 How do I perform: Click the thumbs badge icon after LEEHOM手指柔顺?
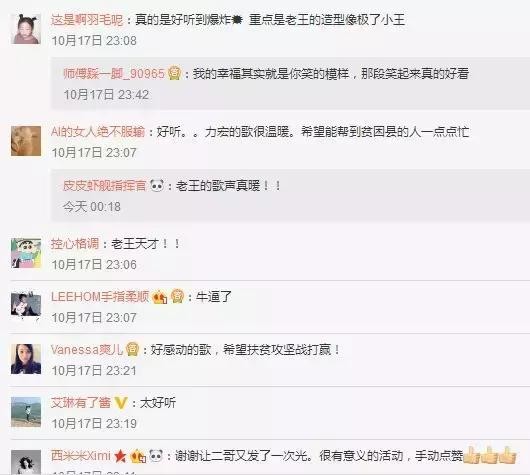160,297
